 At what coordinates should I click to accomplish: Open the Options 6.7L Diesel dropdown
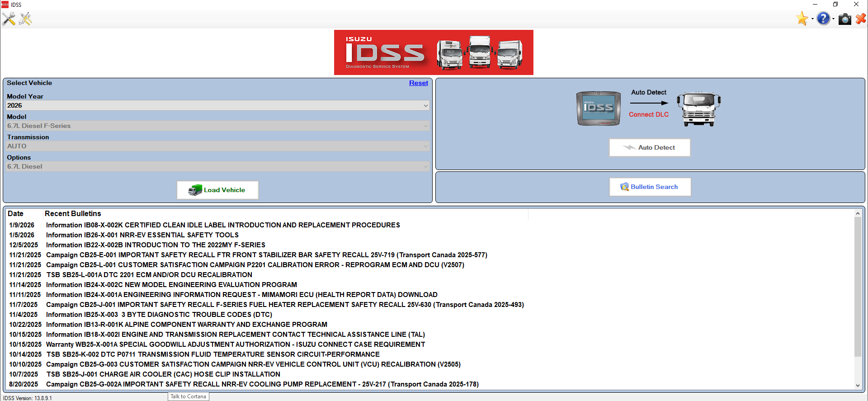pyautogui.click(x=217, y=166)
